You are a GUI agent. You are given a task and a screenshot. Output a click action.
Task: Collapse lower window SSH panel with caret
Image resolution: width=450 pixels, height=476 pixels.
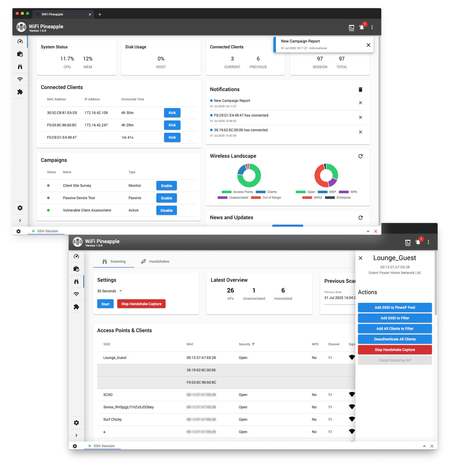click(424, 446)
